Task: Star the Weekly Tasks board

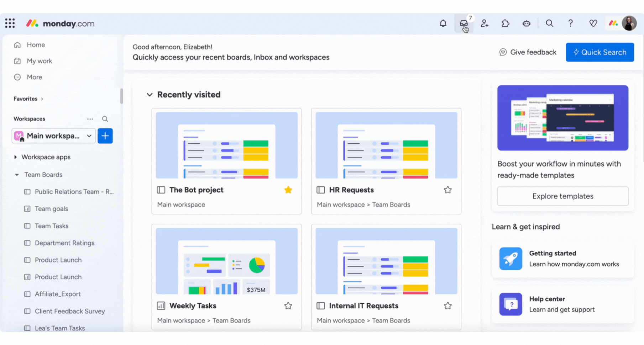Action: point(288,306)
